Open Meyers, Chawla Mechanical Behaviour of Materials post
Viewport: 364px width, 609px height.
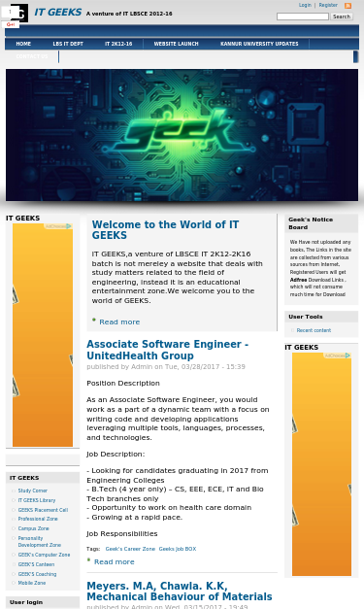180,592
